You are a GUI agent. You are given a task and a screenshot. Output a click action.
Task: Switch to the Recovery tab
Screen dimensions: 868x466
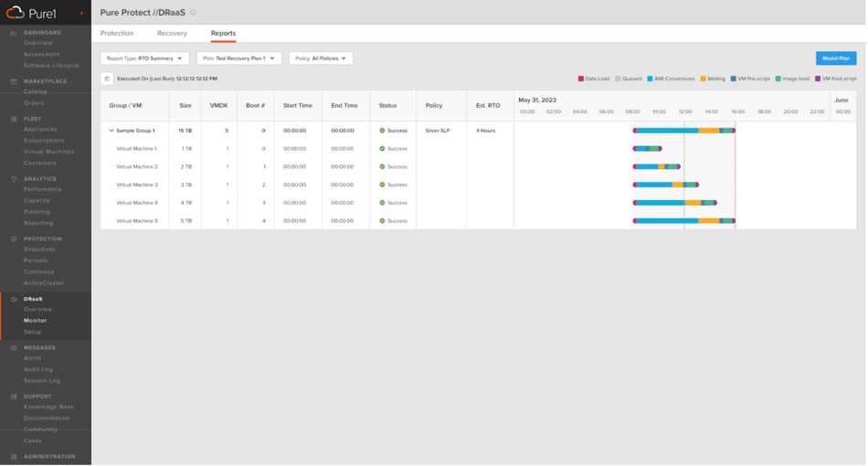(x=172, y=33)
